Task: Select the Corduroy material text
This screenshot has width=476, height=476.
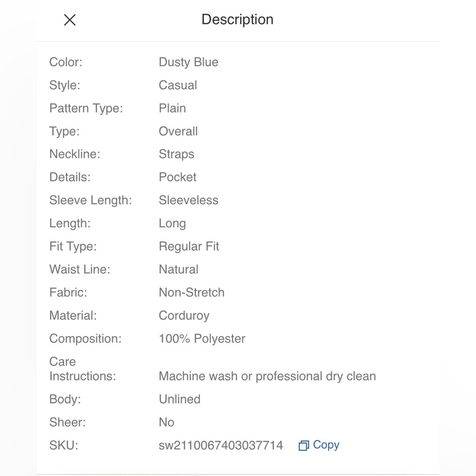Action: coord(184,316)
